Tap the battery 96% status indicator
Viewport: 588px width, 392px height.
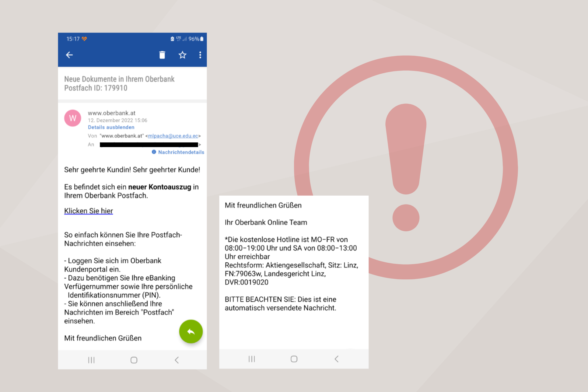[x=196, y=39]
